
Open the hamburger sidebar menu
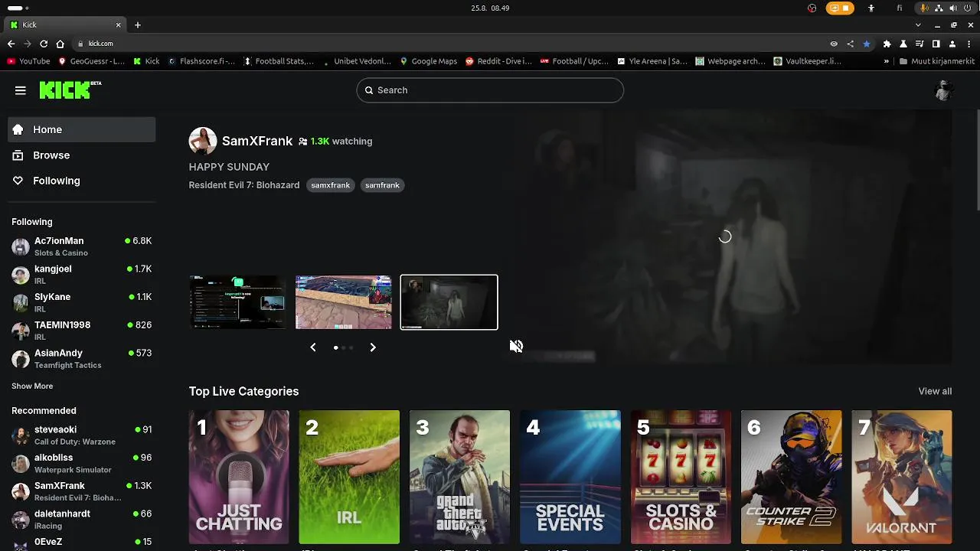(x=21, y=90)
